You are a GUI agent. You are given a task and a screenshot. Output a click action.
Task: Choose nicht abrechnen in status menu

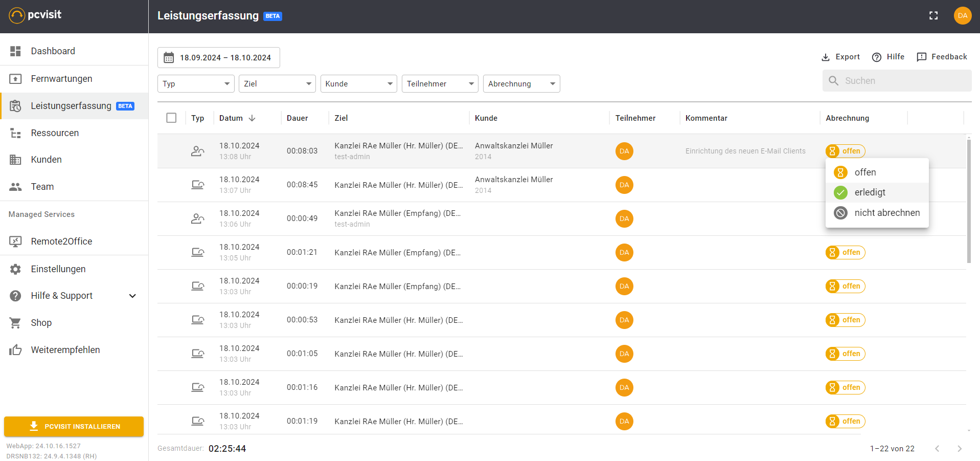[886, 213]
